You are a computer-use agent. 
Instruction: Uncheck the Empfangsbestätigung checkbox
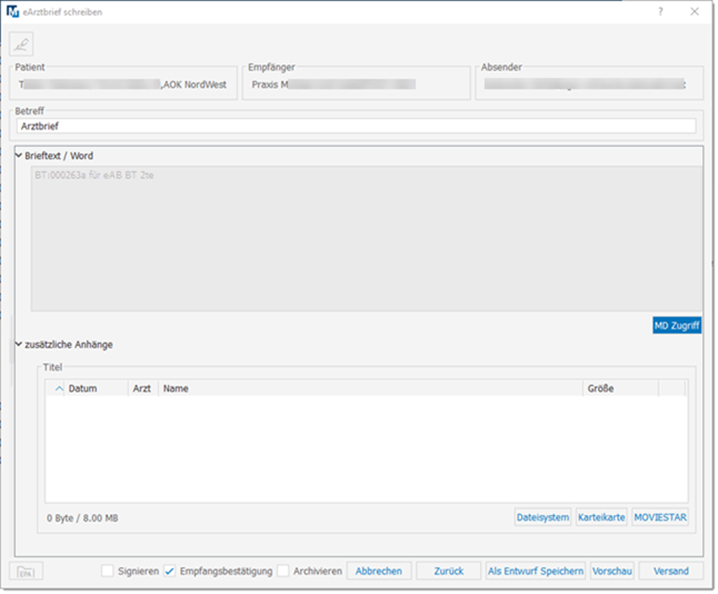tap(170, 571)
